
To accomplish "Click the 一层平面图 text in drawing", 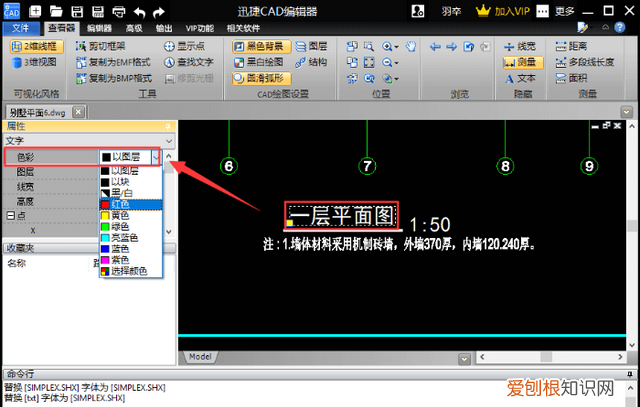I will (342, 216).
